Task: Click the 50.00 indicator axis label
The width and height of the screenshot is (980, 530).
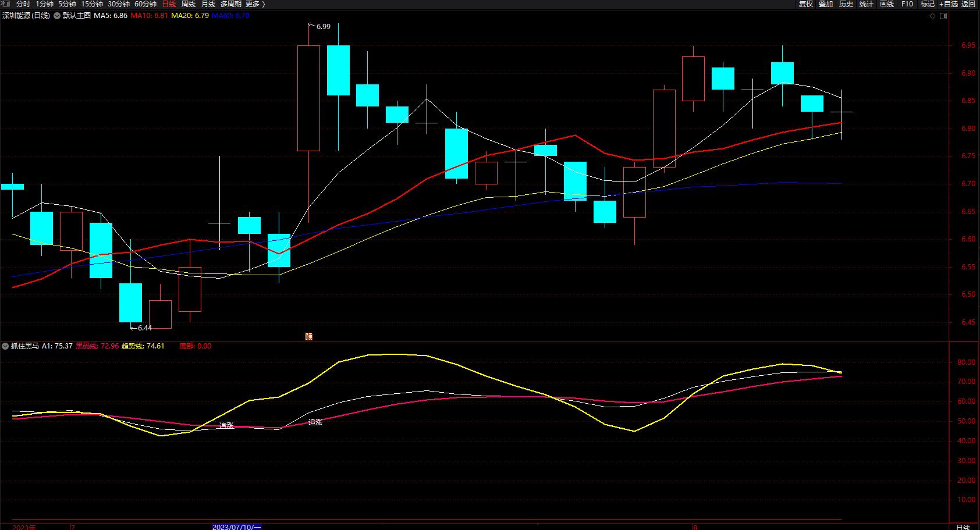Action: (x=967, y=421)
